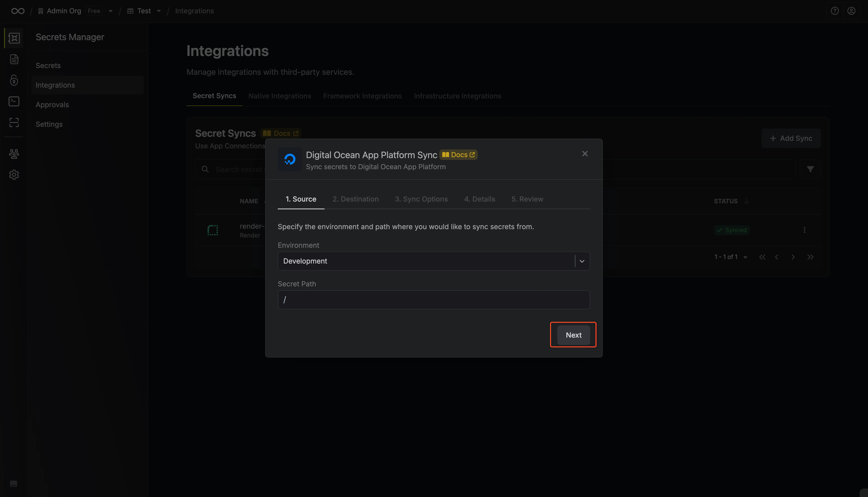Open the help question mark icon
The image size is (868, 497).
click(835, 11)
